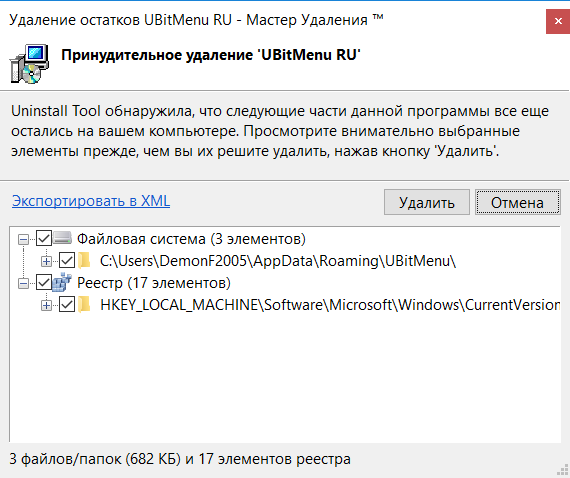Click the installer computer icon in header

[x=29, y=64]
